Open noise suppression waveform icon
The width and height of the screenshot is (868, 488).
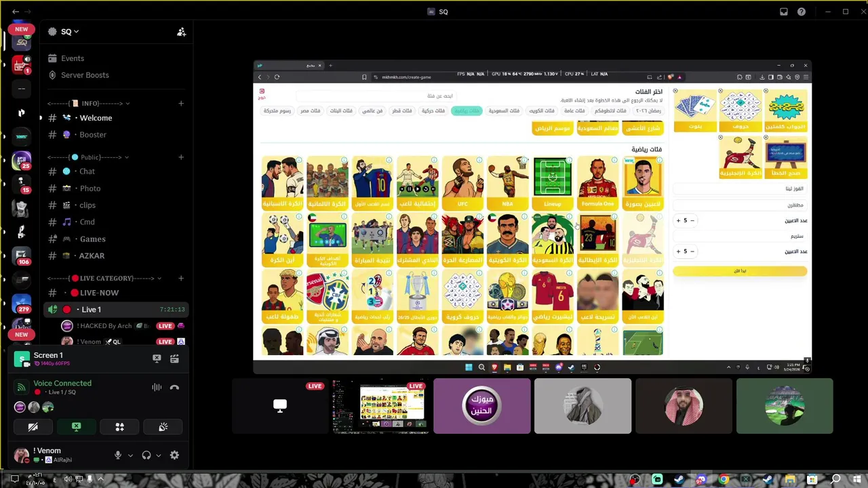[157, 387]
